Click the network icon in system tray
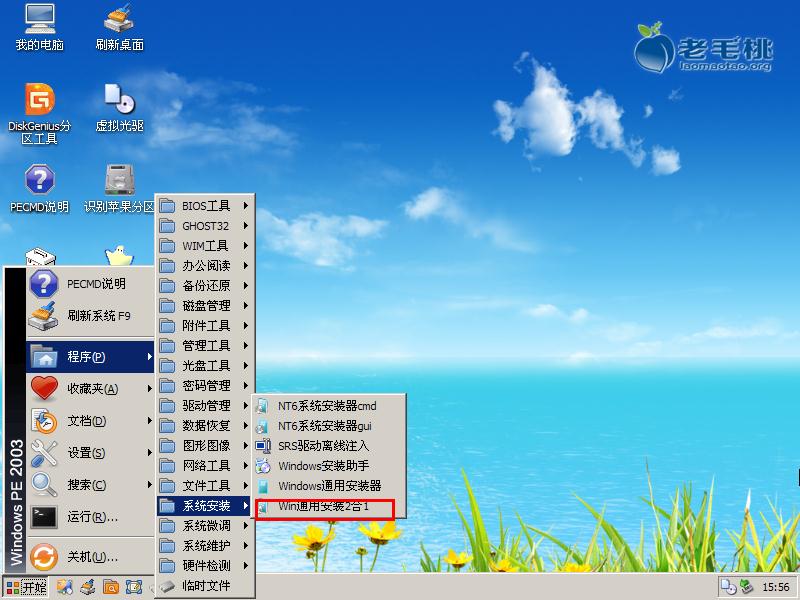Viewport: 800px width, 600px height. click(x=744, y=588)
